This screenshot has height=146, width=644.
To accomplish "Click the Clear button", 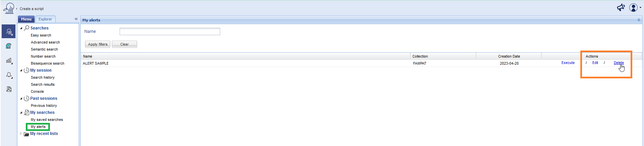I will click(124, 44).
